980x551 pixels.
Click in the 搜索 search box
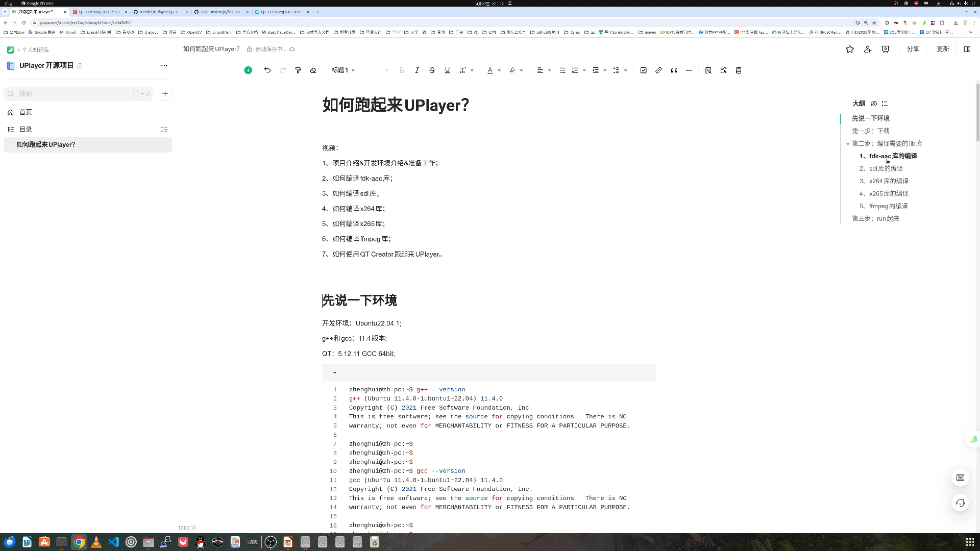[78, 93]
